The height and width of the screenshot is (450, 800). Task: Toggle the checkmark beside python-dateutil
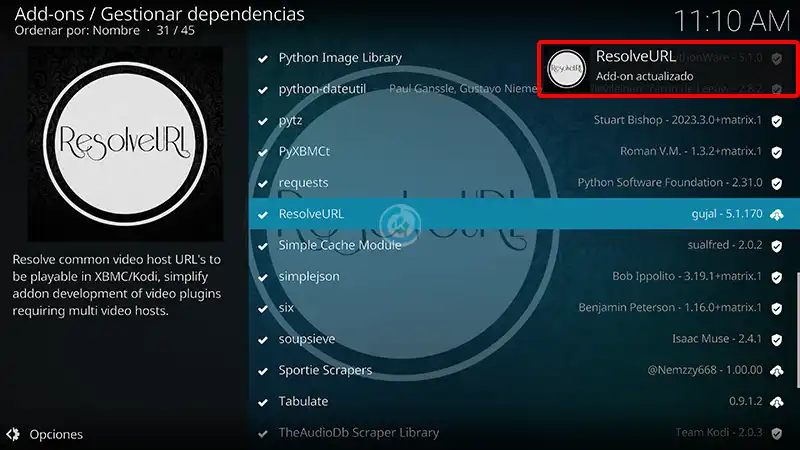pos(263,90)
